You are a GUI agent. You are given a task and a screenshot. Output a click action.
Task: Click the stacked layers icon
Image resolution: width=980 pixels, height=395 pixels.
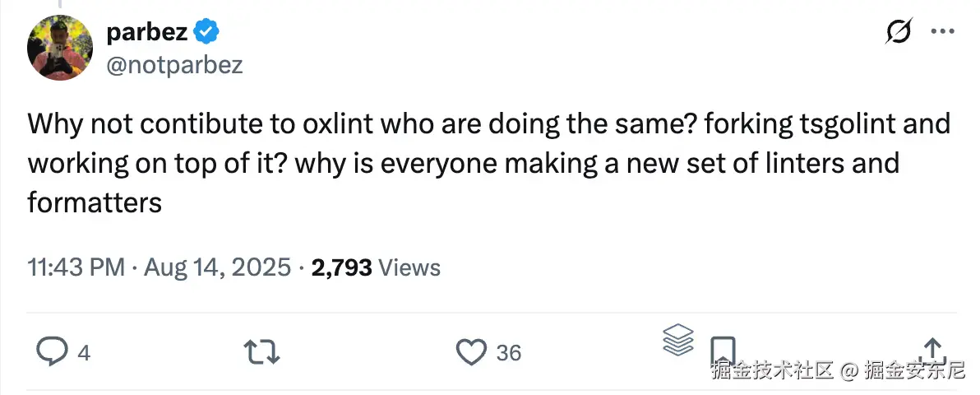point(677,340)
